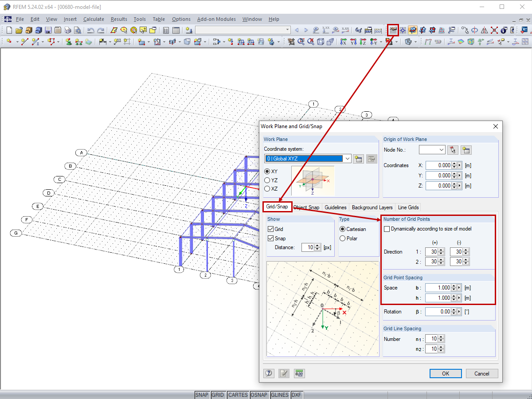Confirm with the OK button
The height and width of the screenshot is (399, 532).
pyautogui.click(x=446, y=373)
